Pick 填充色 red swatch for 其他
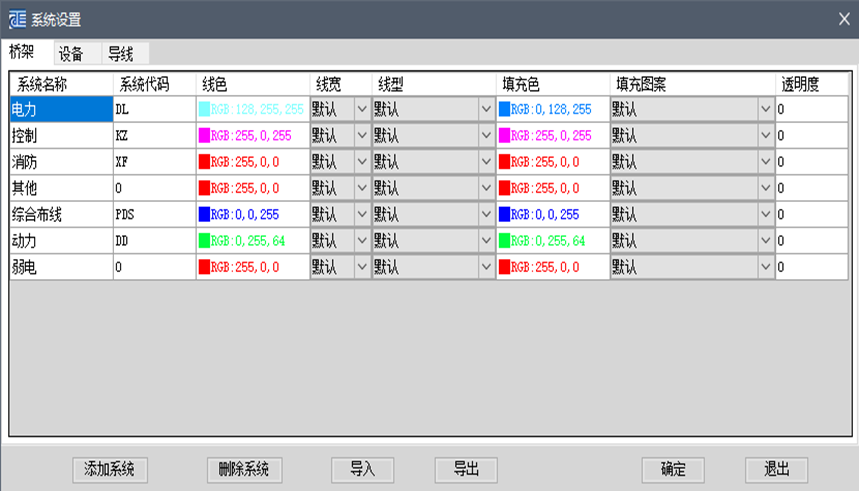859x491 pixels. [505, 188]
